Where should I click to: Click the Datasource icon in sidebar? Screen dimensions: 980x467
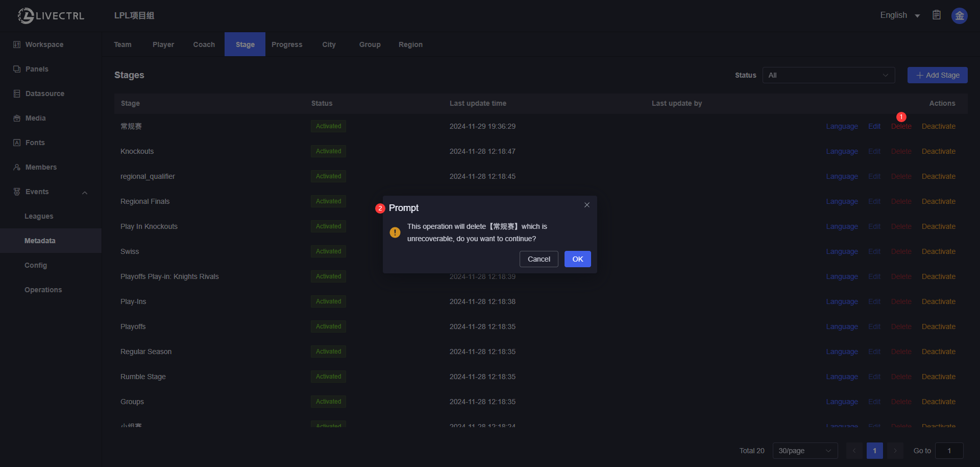click(17, 94)
